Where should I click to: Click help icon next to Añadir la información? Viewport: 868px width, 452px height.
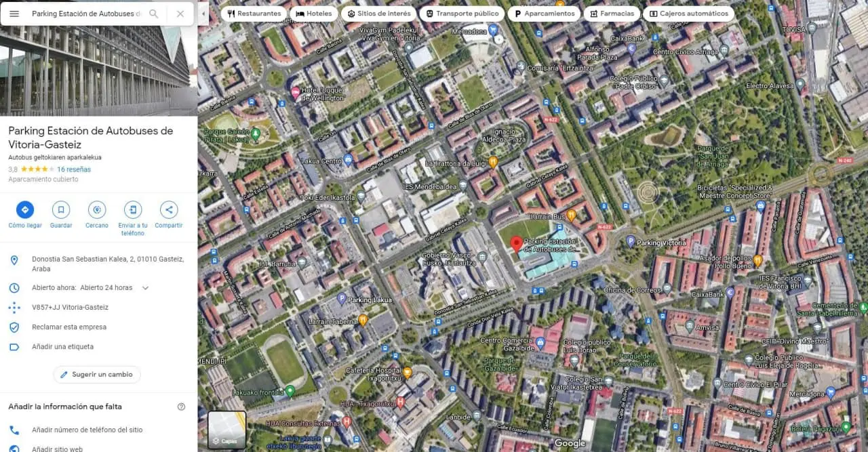[x=181, y=407]
